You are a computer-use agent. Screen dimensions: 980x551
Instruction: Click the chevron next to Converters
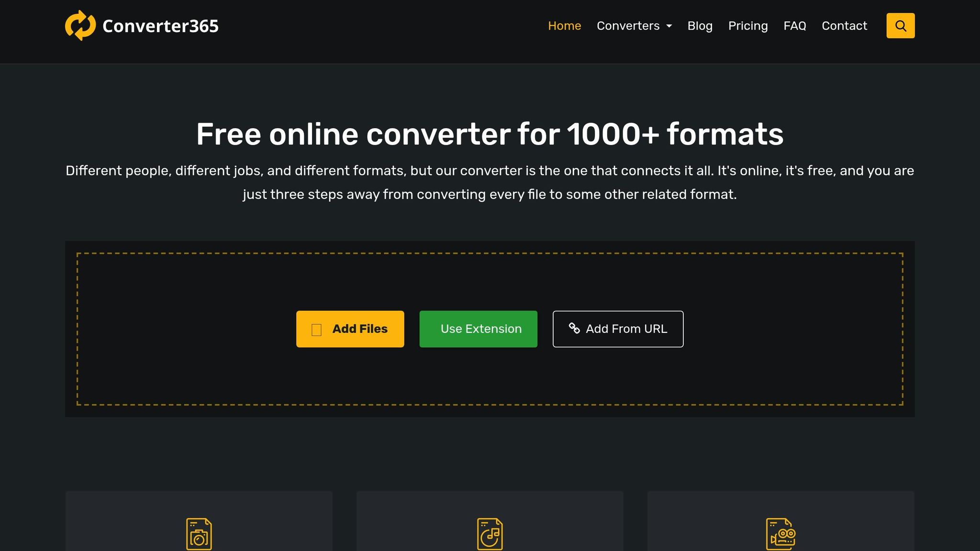coord(669,26)
